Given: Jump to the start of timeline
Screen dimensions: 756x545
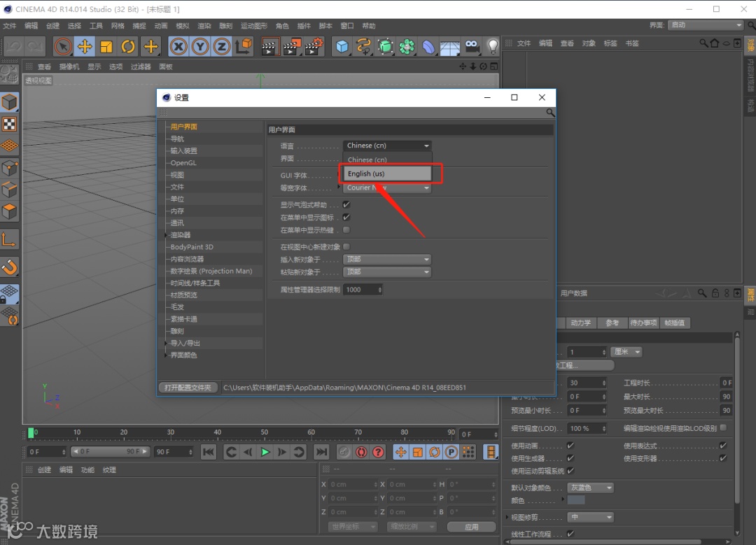Looking at the screenshot, I should click(x=209, y=452).
